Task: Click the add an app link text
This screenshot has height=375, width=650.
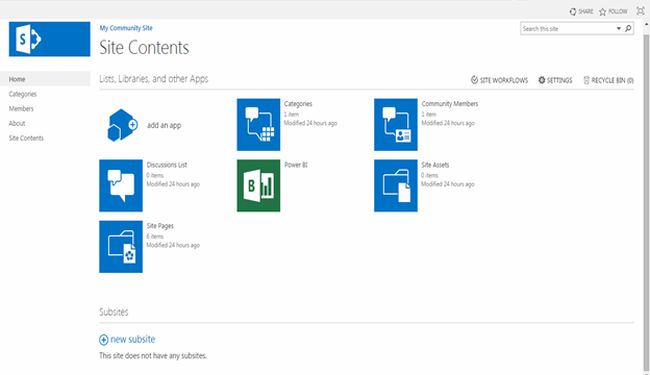Action: pos(164,125)
